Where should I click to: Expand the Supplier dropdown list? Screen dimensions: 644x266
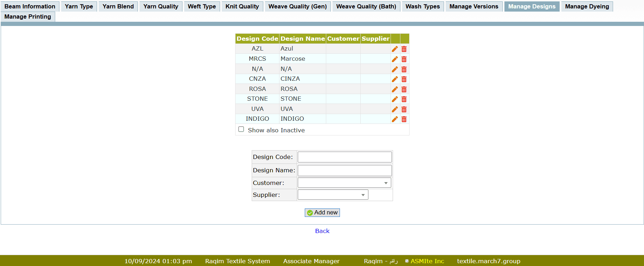pos(333,195)
